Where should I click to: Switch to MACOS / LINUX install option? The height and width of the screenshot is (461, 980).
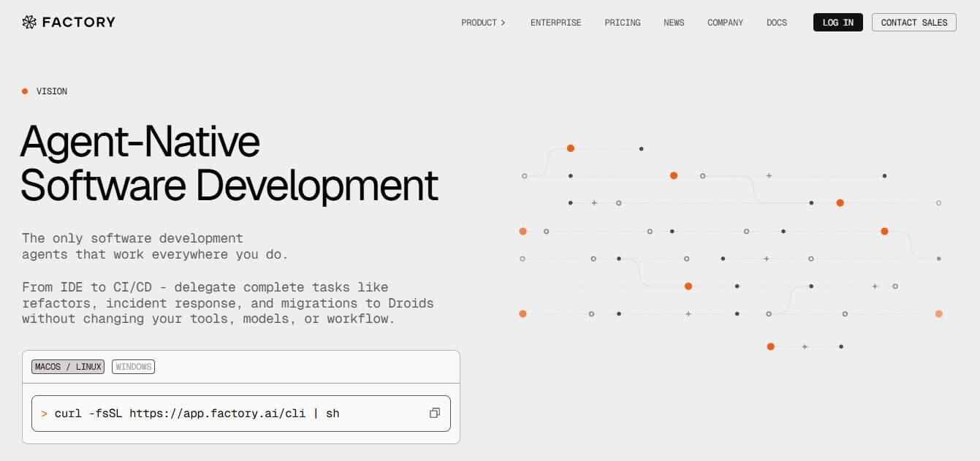pyautogui.click(x=68, y=367)
